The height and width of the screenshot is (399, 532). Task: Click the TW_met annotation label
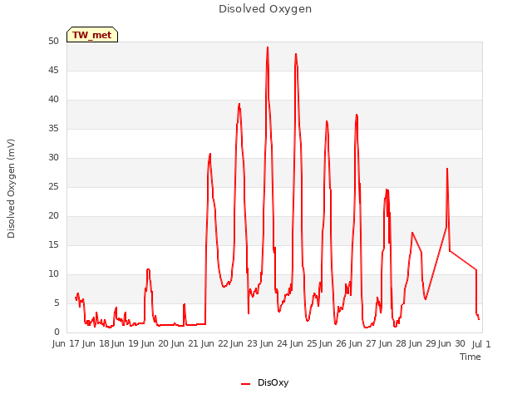92,35
